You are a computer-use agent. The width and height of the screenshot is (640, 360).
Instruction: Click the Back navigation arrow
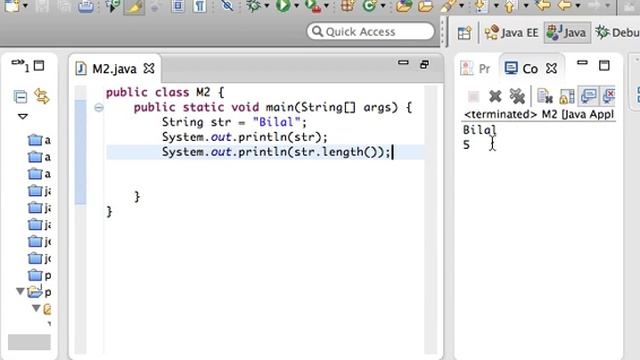(565, 6)
